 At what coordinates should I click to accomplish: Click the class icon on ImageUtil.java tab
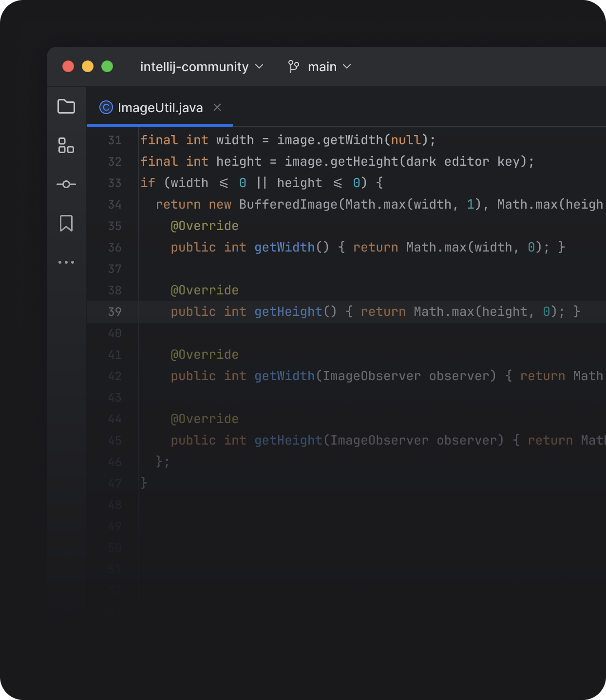(x=106, y=107)
